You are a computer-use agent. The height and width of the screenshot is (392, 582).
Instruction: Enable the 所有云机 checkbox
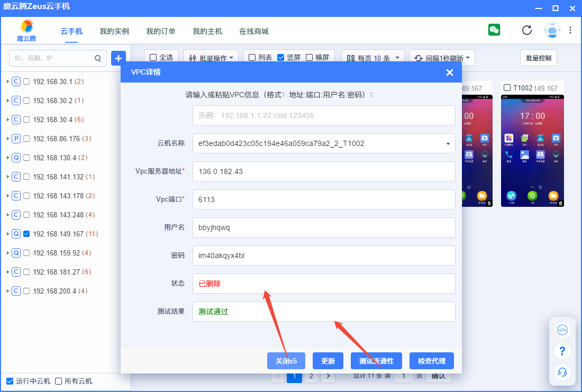[x=59, y=381]
